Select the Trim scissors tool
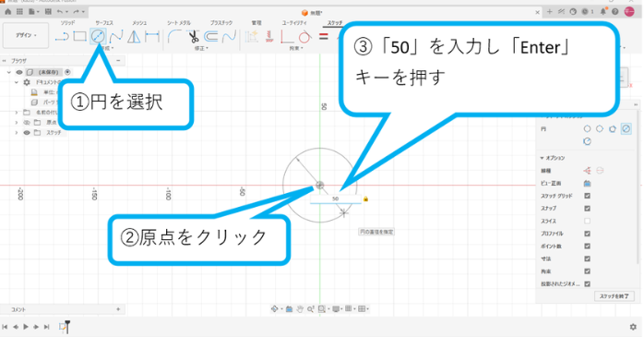 [193, 37]
